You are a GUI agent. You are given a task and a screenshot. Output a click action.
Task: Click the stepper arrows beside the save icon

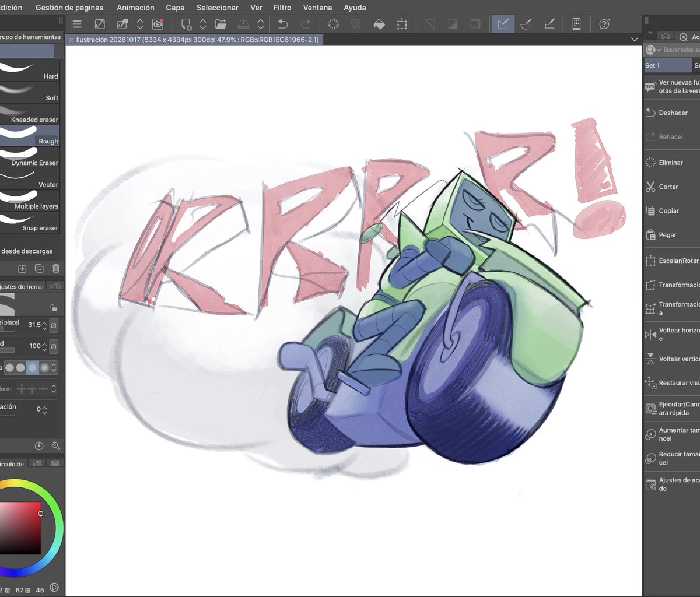point(261,24)
